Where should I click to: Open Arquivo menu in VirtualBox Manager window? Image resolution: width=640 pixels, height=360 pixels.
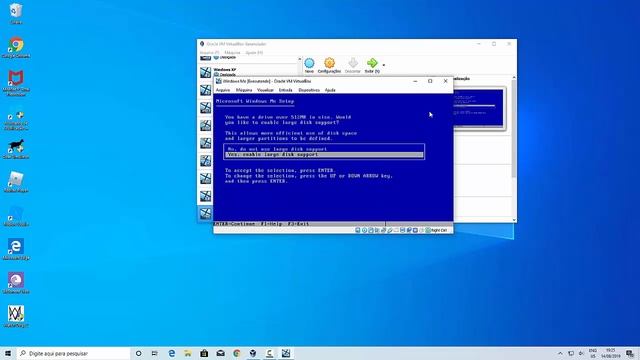[x=209, y=53]
